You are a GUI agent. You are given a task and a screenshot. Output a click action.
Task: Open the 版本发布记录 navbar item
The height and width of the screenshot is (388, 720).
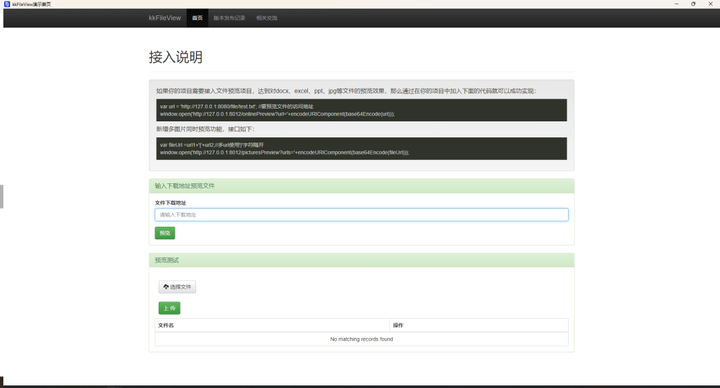[229, 18]
